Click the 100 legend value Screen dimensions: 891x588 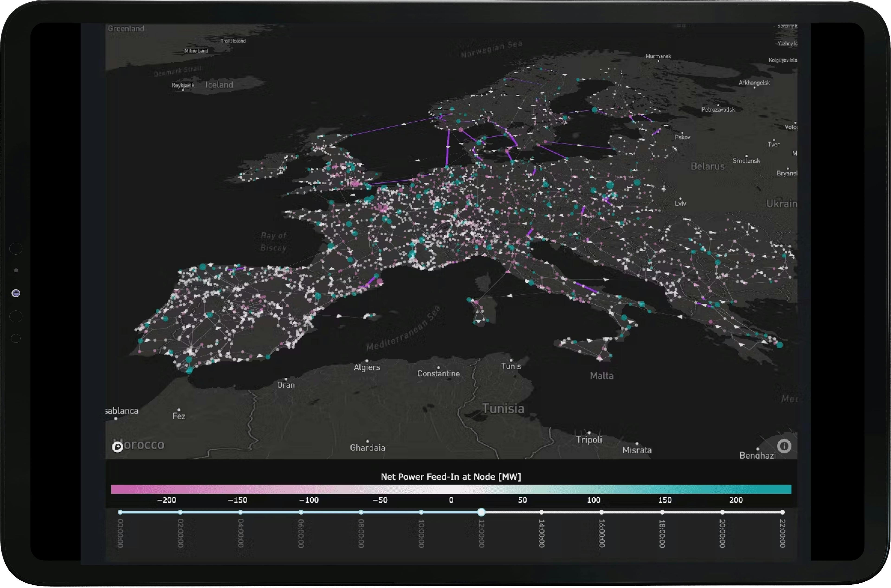tap(594, 500)
